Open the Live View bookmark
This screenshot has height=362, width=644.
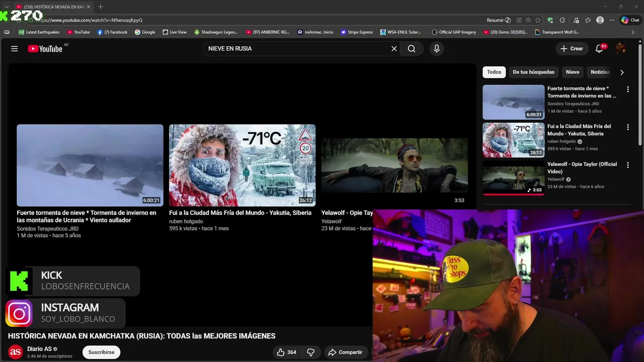click(x=175, y=32)
